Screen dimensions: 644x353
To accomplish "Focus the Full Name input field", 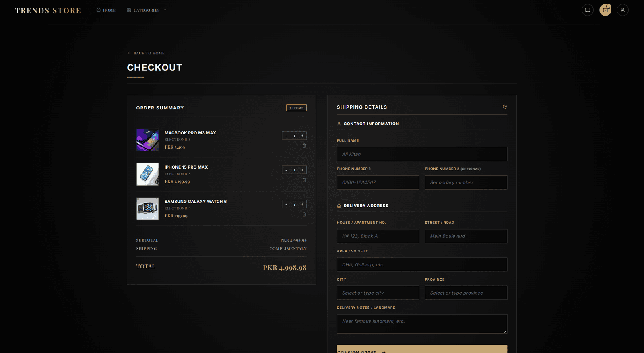I will [x=422, y=154].
